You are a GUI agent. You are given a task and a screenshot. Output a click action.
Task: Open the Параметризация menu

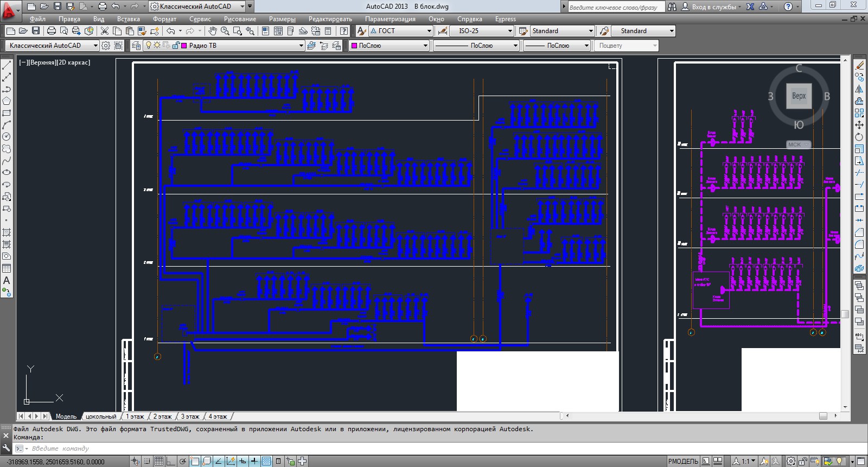(390, 19)
